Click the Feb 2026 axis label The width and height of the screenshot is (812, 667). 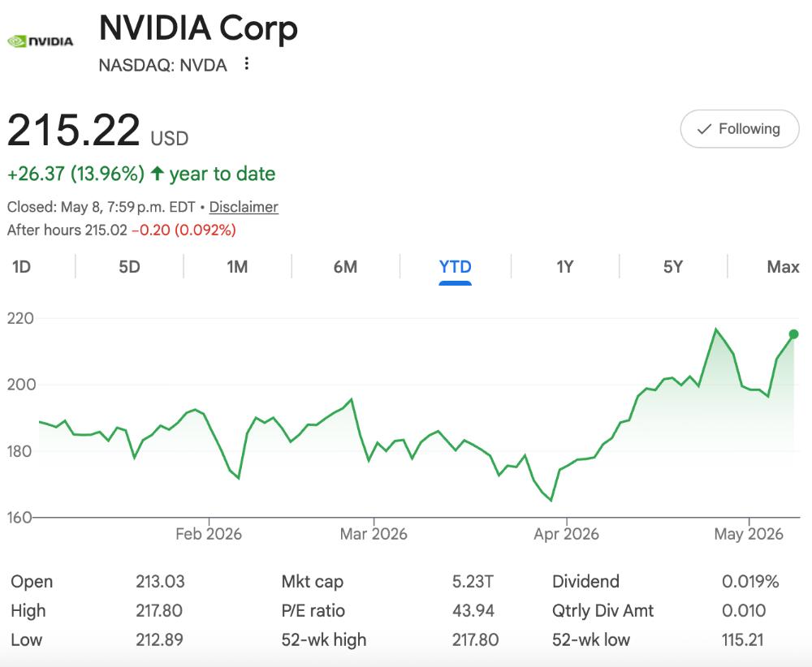pos(209,533)
